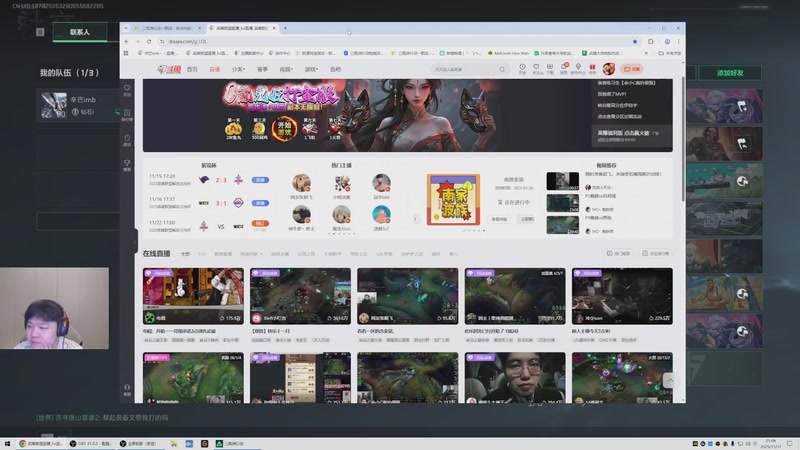Screen dimensions: 800x450
Task: Open the streamer face-cam card in second row
Action: (515, 378)
